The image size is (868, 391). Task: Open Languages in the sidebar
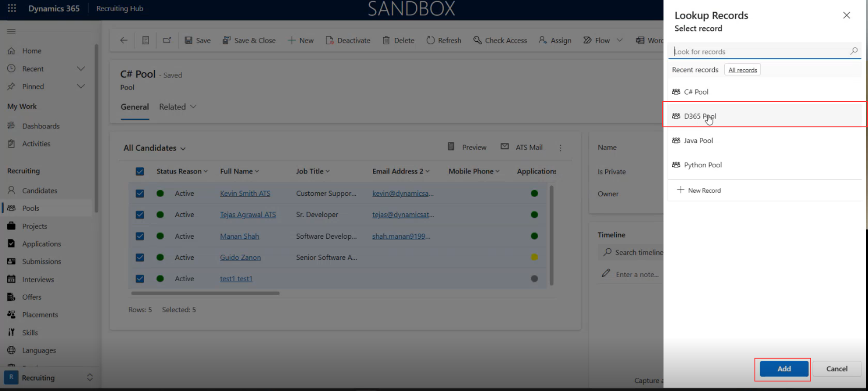(x=39, y=350)
